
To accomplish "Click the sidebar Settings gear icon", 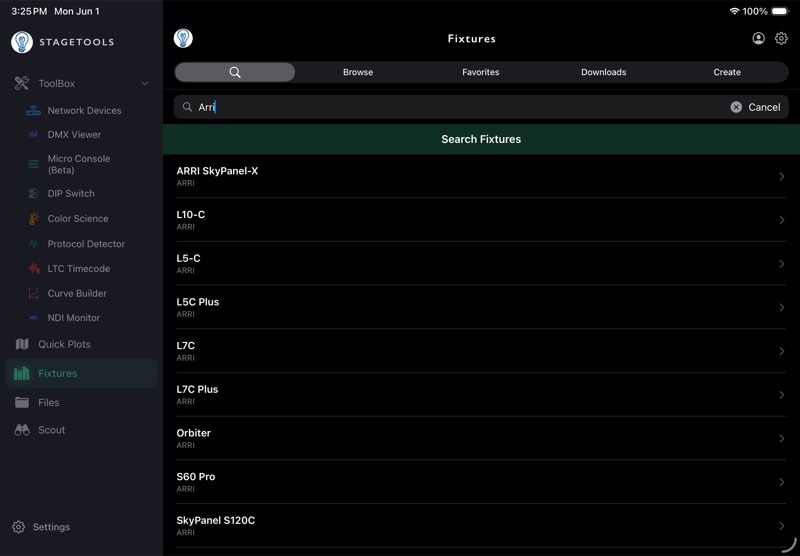I will coord(18,527).
